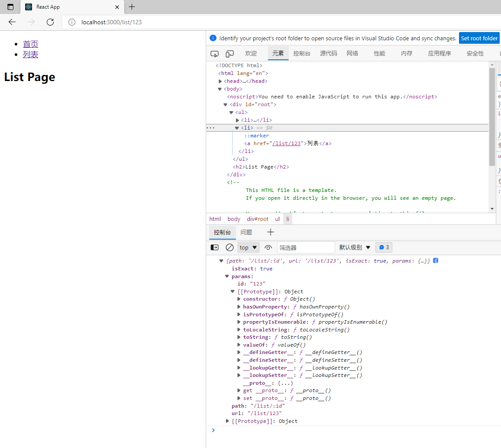Screen dimensions: 501x448
Task: Click the Elements scrollbar down arrow
Action: point(492,209)
